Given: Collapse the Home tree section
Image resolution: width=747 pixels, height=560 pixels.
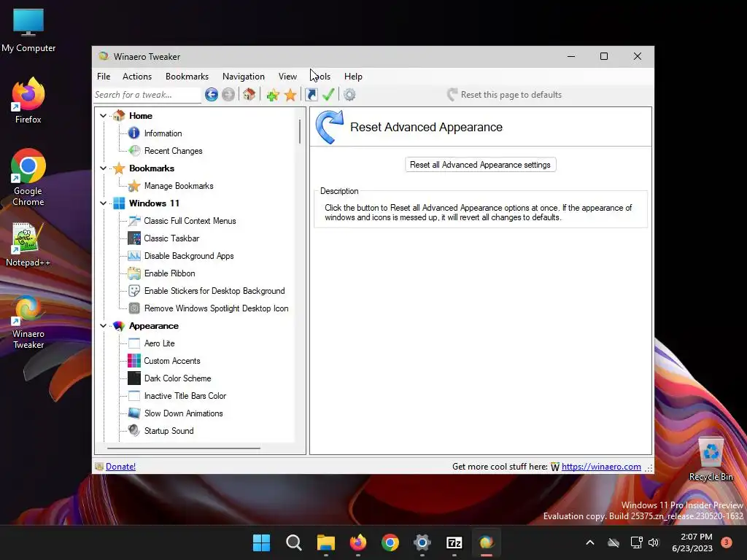Looking at the screenshot, I should pos(103,116).
